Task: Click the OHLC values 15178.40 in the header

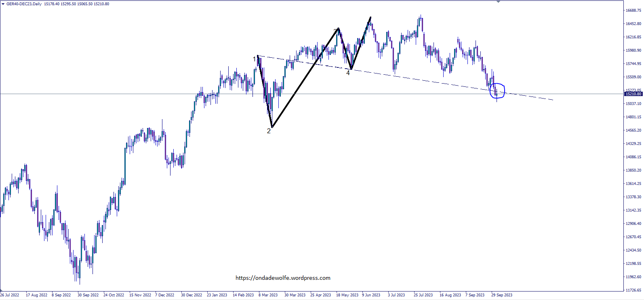Action: click(52, 4)
